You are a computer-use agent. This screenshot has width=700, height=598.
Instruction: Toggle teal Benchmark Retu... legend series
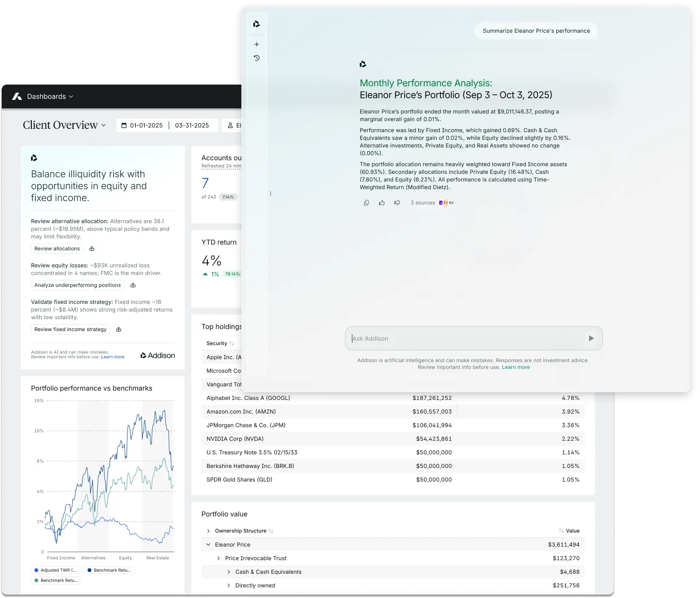56,581
